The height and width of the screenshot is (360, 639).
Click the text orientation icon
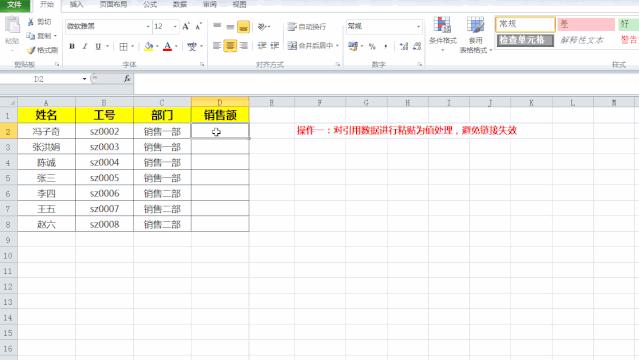[262, 27]
